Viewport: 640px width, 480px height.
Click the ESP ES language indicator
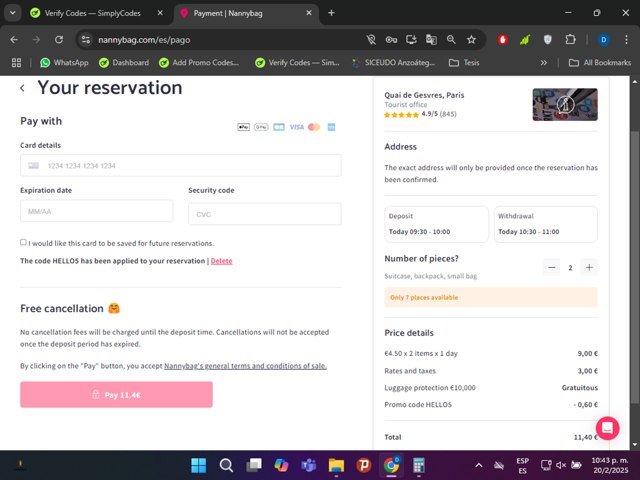click(x=522, y=465)
